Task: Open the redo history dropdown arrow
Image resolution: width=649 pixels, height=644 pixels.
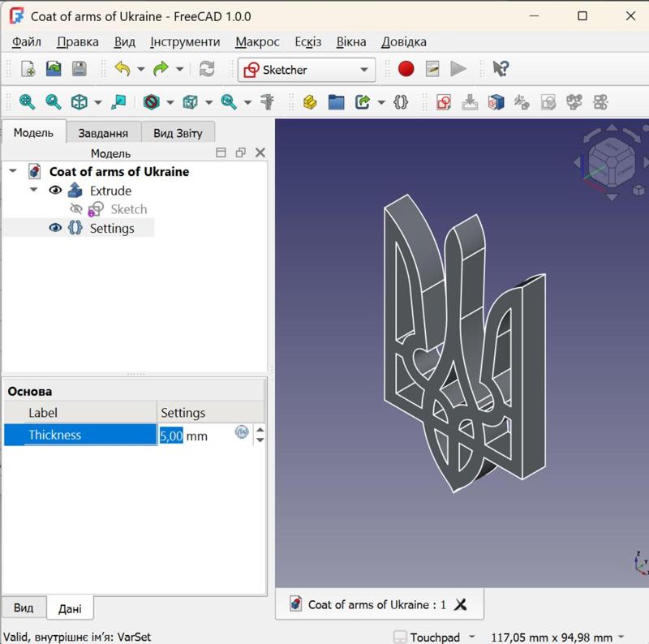Action: pyautogui.click(x=179, y=69)
